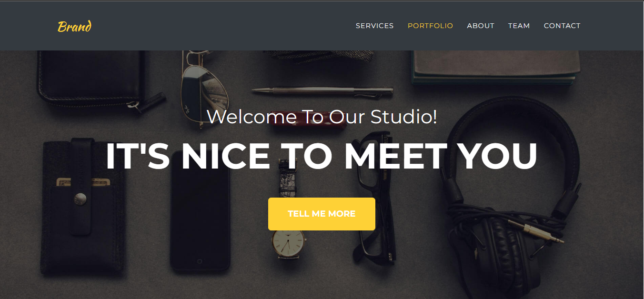The width and height of the screenshot is (644, 299).
Task: Go to the Portfolio section
Action: 430,26
